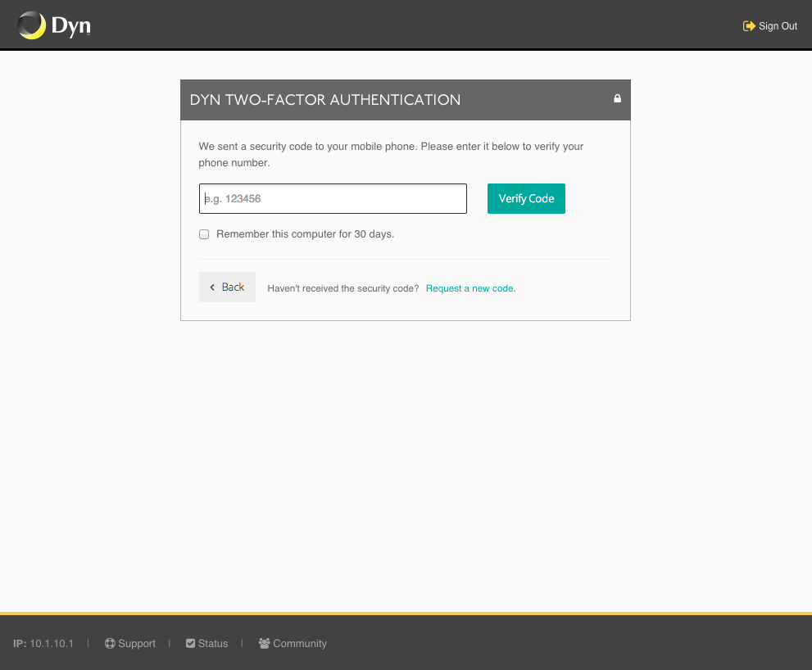
Task: Click 'Haven't received the security code?' text
Action: click(342, 288)
